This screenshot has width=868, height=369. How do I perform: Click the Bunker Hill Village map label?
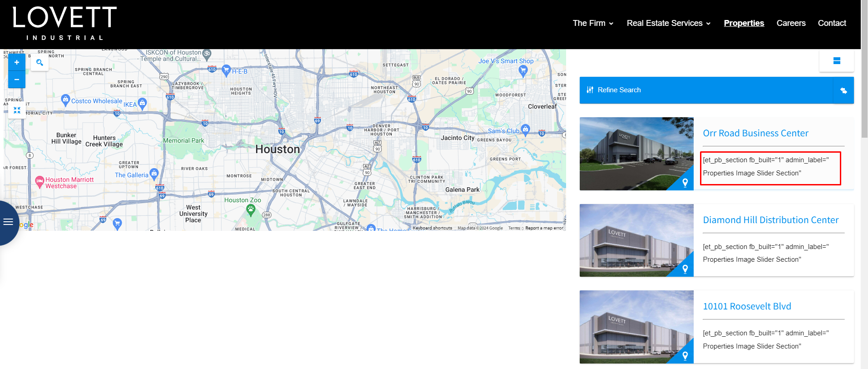coord(66,139)
